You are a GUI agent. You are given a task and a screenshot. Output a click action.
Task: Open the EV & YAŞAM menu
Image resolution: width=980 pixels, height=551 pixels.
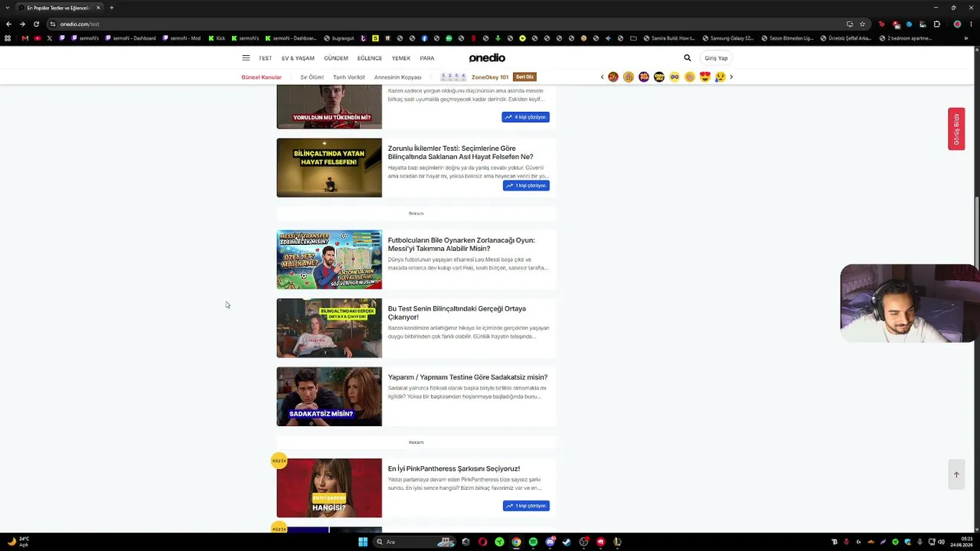(x=298, y=58)
